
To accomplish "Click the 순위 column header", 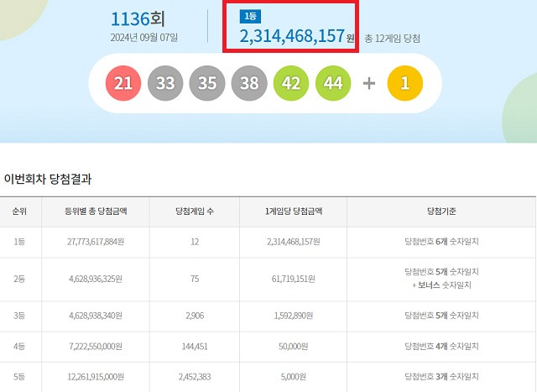I will [19, 211].
